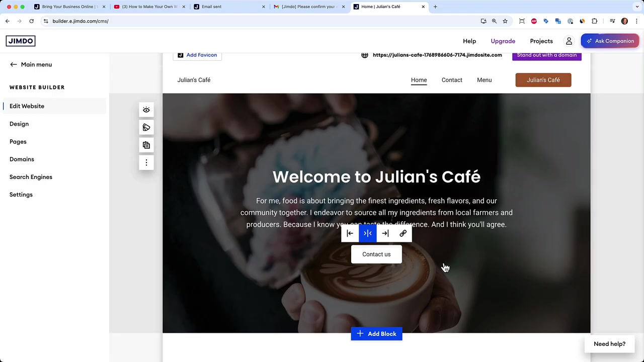Toggle the preview eye icon

pyautogui.click(x=146, y=110)
